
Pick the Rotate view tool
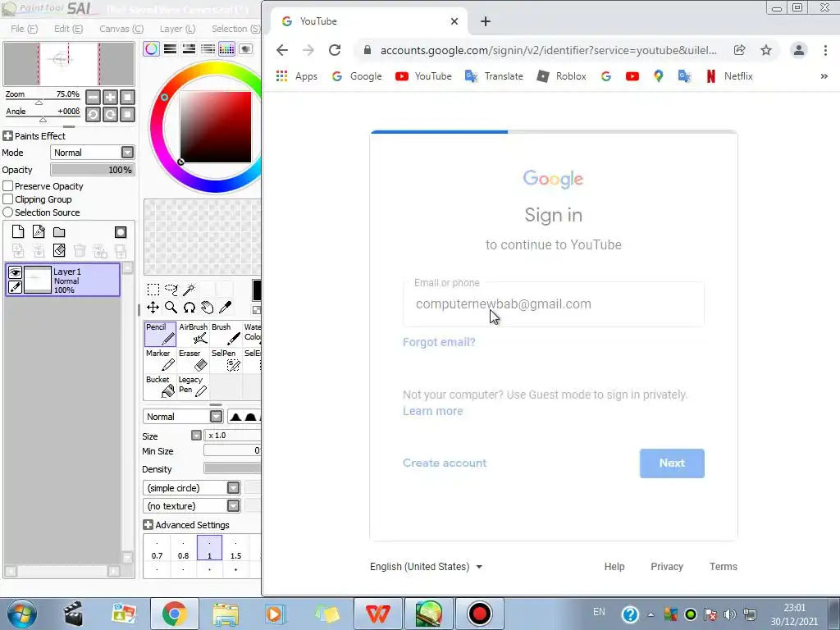pyautogui.click(x=189, y=308)
